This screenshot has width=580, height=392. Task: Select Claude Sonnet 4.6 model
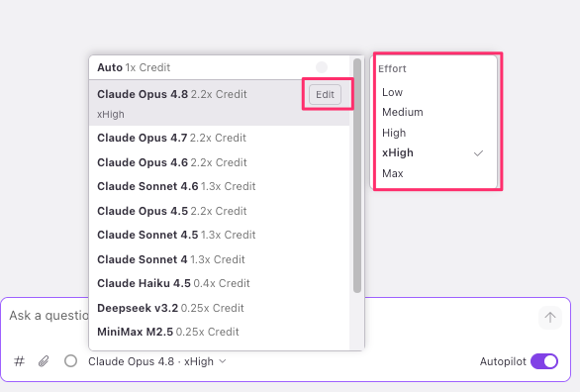pyautogui.click(x=219, y=186)
